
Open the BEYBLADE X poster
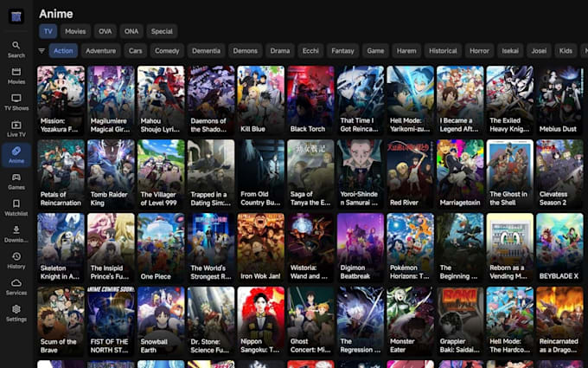559,248
